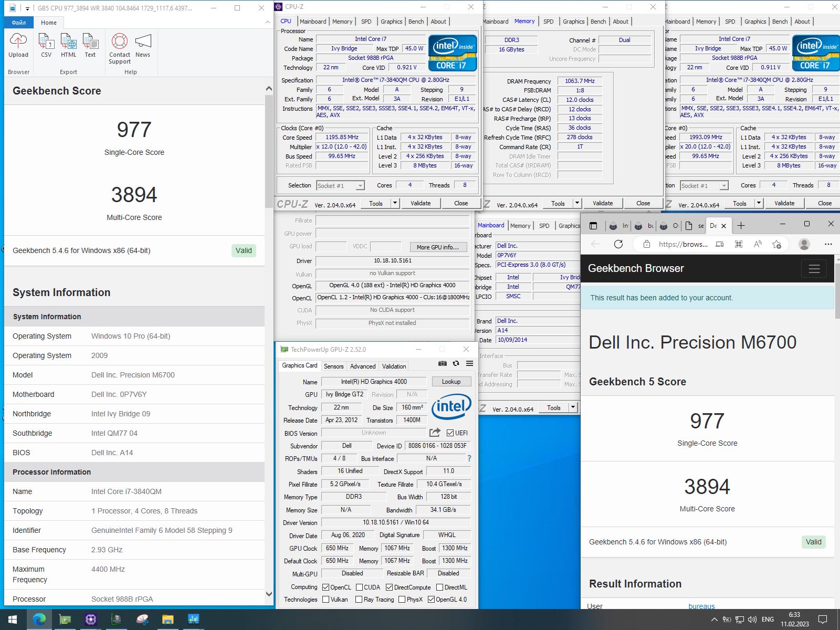Open the News megaphone icon
This screenshot has height=630, width=840.
(143, 41)
